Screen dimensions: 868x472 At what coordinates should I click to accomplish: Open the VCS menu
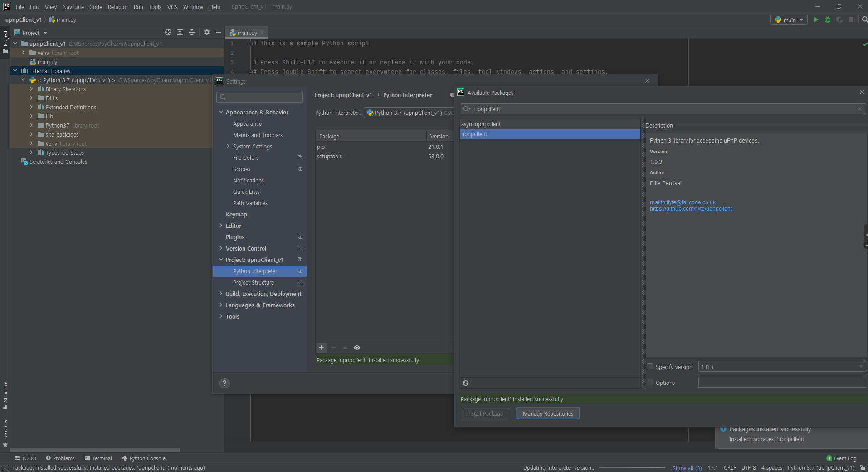click(x=172, y=7)
